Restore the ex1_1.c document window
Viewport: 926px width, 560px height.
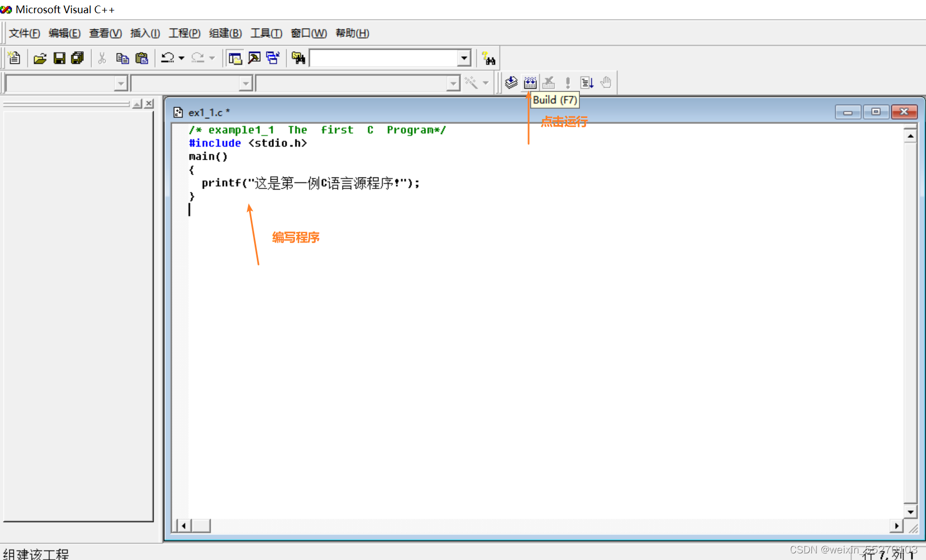point(875,112)
